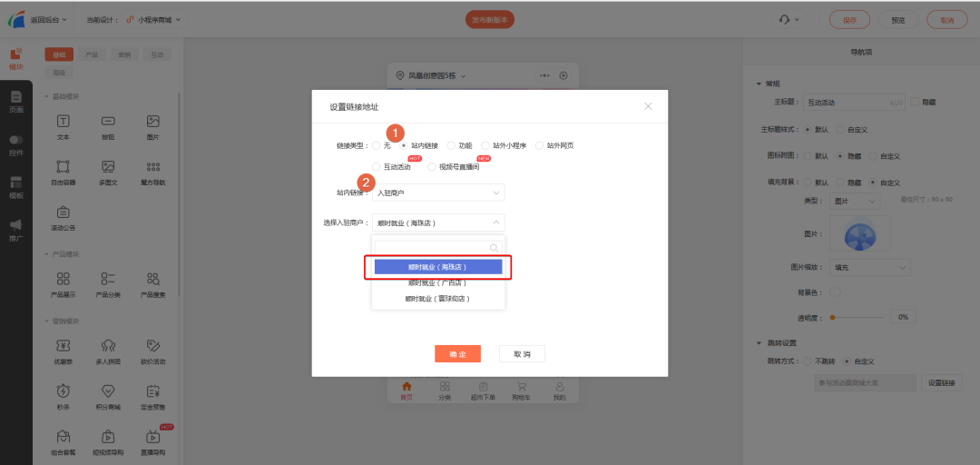
Task: Switch to the 互动 module tab
Action: tap(157, 54)
